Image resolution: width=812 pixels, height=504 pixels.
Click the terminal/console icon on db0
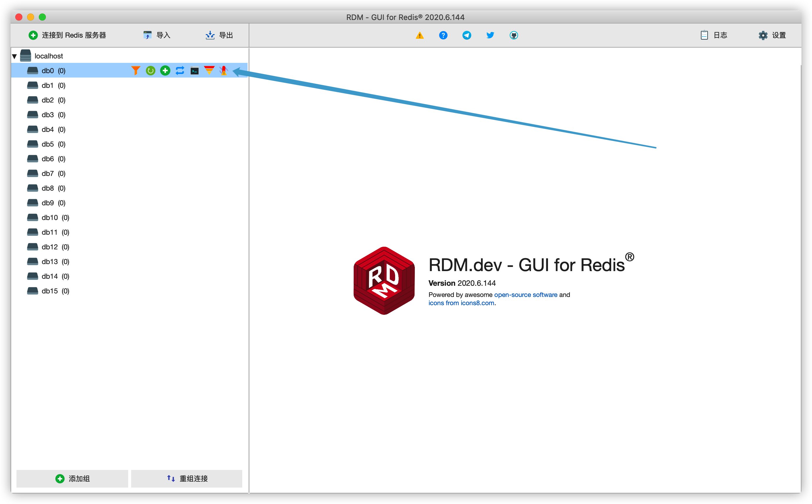(x=193, y=71)
